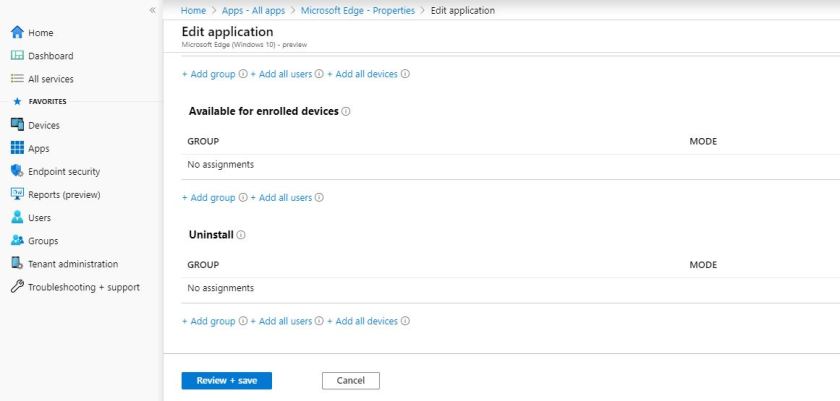Click the Troubleshooting + support wrench icon
The width and height of the screenshot is (840, 401).
click(x=16, y=287)
